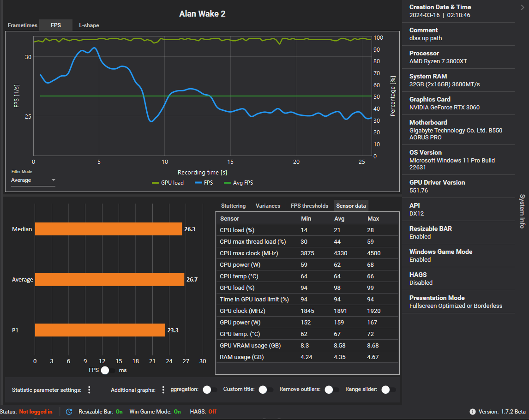Click the Median bar in chart

[x=108, y=229]
